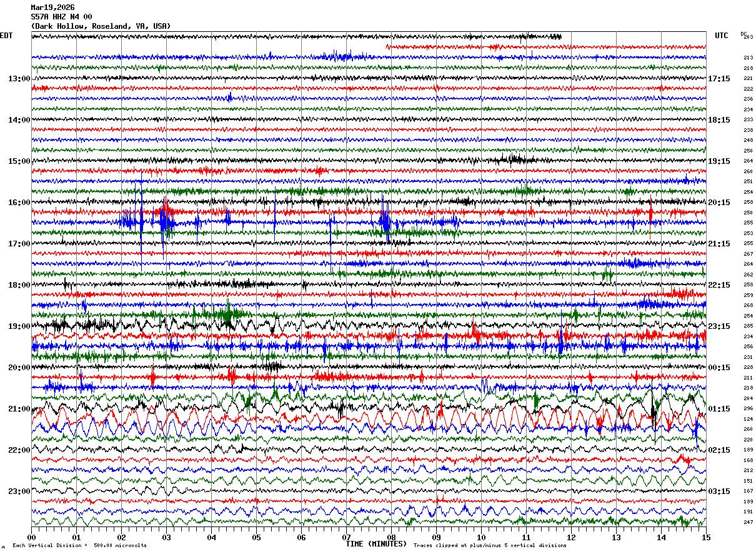Click the '15:00' EDT time label

click(x=19, y=161)
